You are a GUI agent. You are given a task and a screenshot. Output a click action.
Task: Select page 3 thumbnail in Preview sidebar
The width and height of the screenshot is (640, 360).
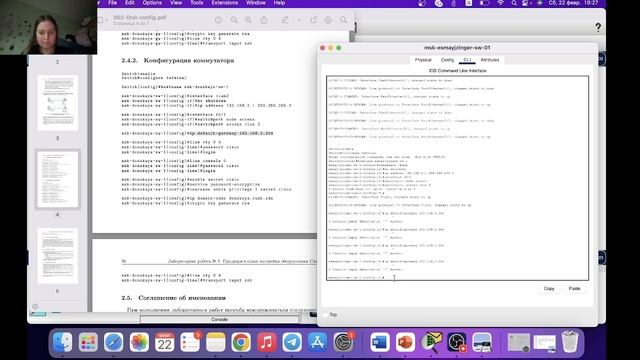(x=58, y=103)
